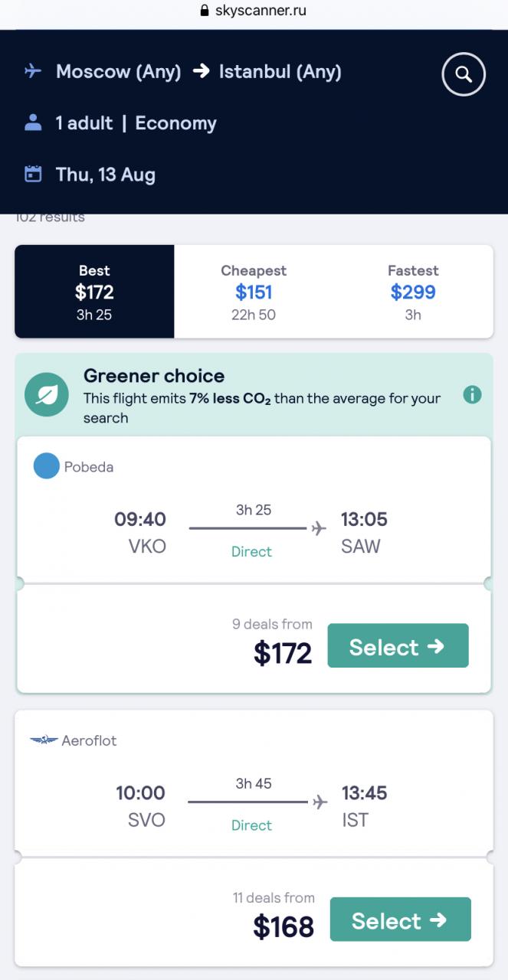Click the Pobeda airline logo
508x980 pixels.
[47, 466]
